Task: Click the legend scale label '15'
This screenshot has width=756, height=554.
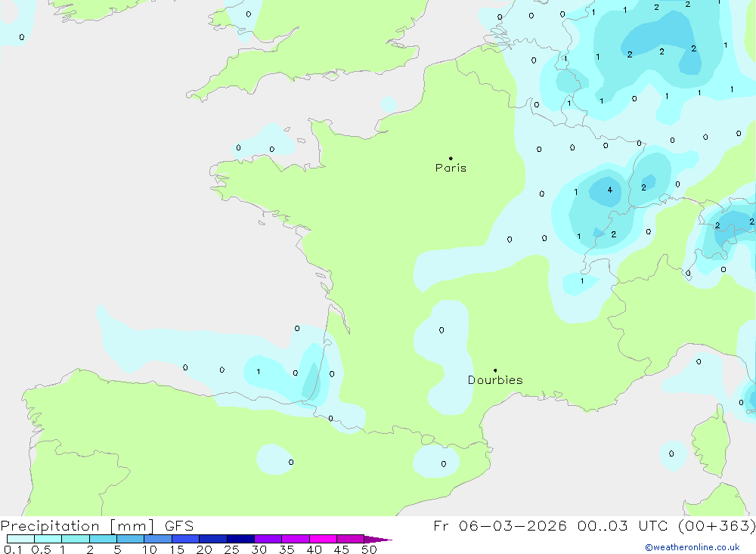Action: tap(177, 549)
